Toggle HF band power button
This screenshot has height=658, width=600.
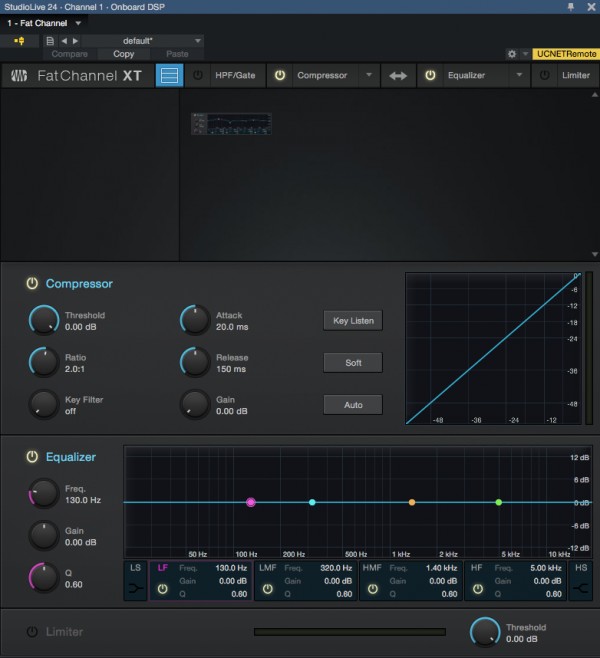coord(477,589)
